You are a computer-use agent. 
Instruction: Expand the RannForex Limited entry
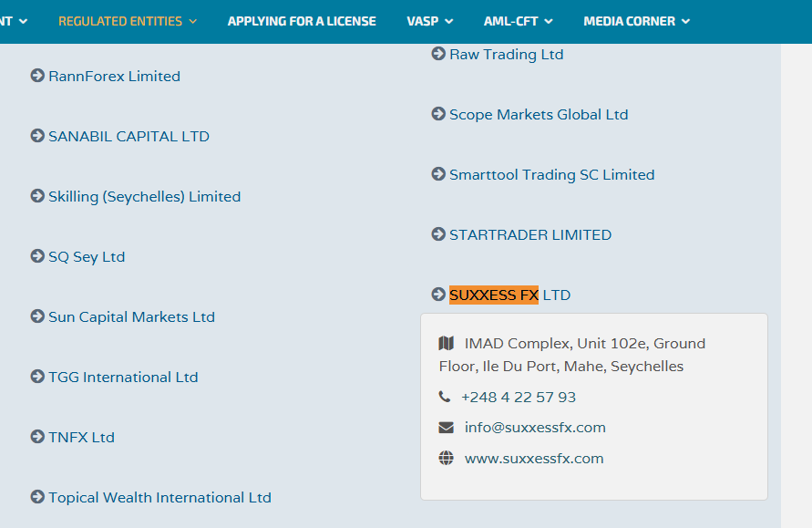point(115,77)
